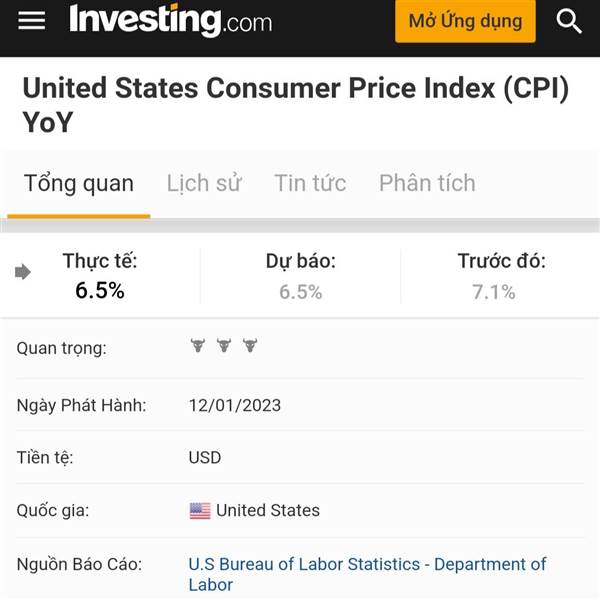Click the search magnifier icon
The height and width of the screenshot is (600, 600).
(569, 21)
